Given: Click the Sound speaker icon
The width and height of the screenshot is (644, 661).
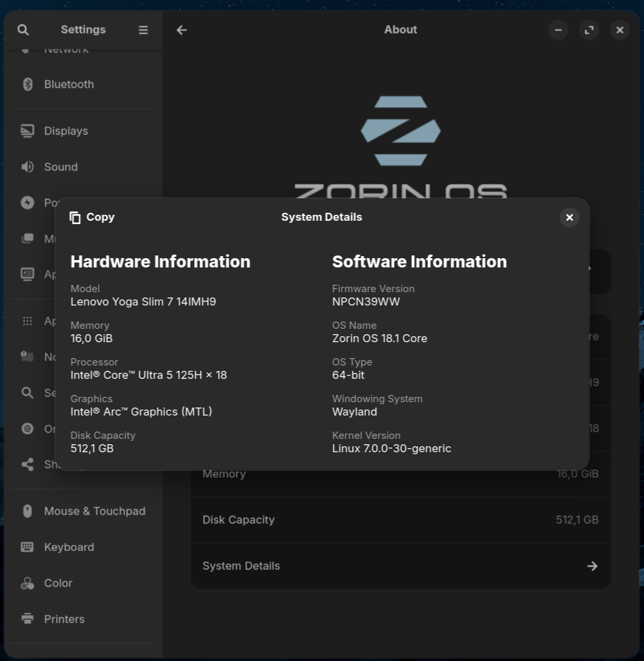Looking at the screenshot, I should coord(27,167).
